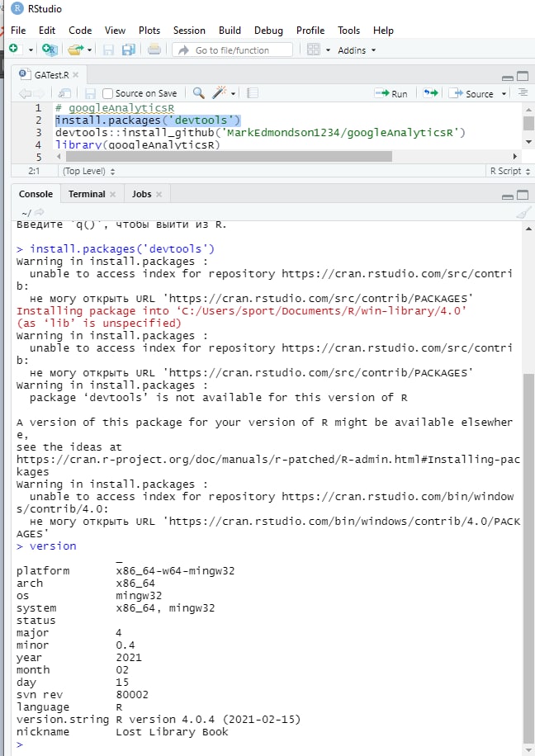
Task: Open the R Script file type dropdown
Action: (510, 171)
